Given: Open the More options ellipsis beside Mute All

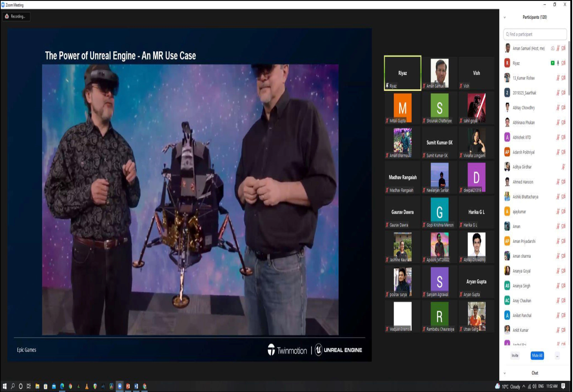Looking at the screenshot, I should (557, 355).
